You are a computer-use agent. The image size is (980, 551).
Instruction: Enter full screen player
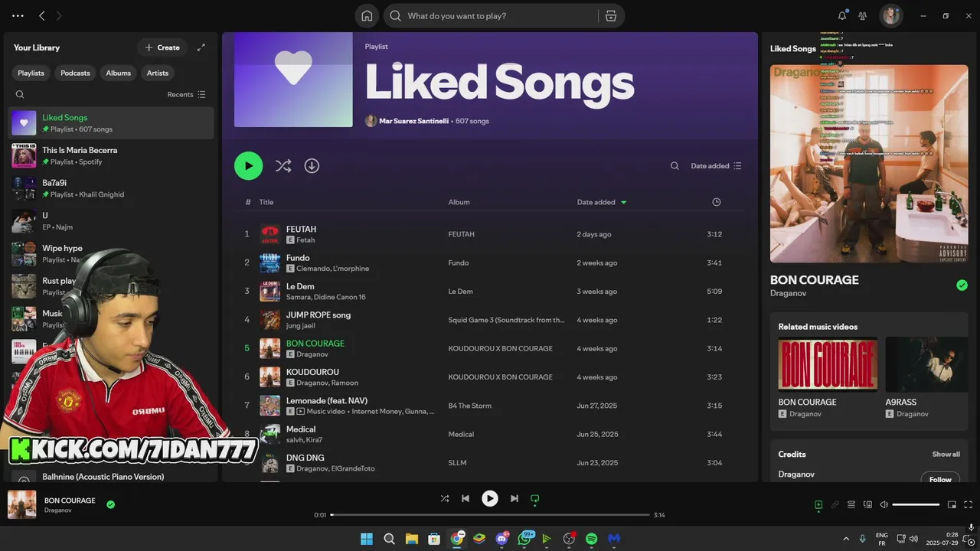tap(969, 504)
